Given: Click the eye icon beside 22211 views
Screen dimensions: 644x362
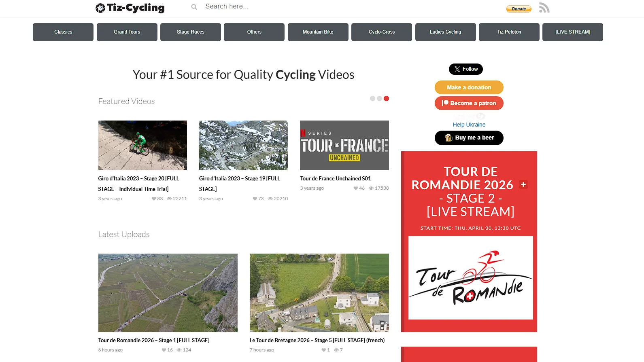Looking at the screenshot, I should tap(169, 199).
